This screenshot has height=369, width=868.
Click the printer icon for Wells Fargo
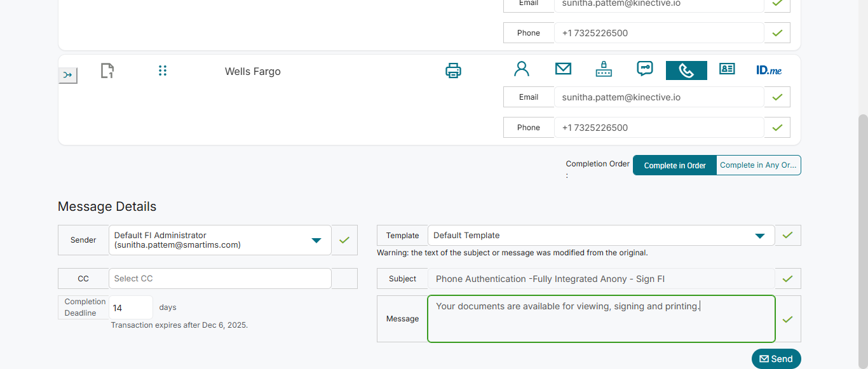(453, 70)
